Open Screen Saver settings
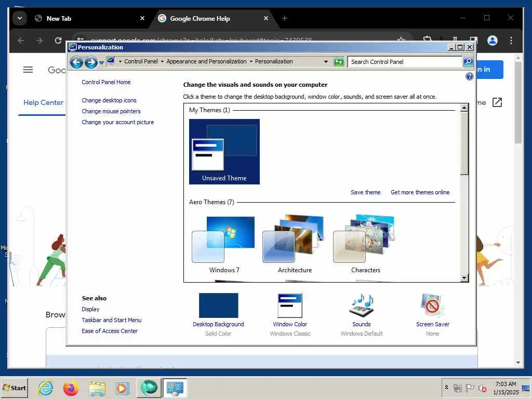This screenshot has width=532, height=399. [x=433, y=315]
